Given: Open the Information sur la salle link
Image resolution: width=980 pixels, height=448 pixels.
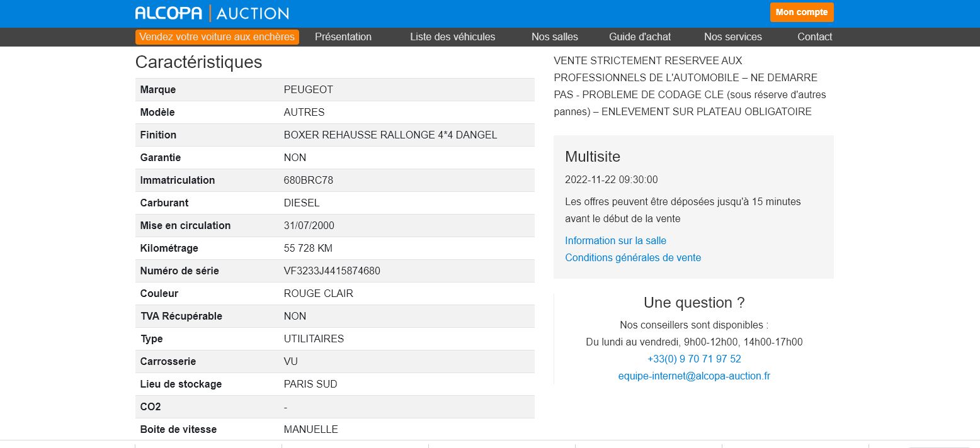Looking at the screenshot, I should click(x=615, y=240).
